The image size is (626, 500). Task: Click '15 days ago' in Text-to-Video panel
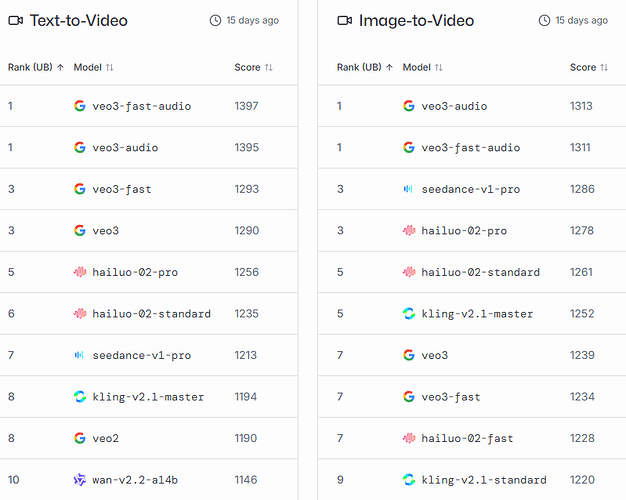click(253, 20)
